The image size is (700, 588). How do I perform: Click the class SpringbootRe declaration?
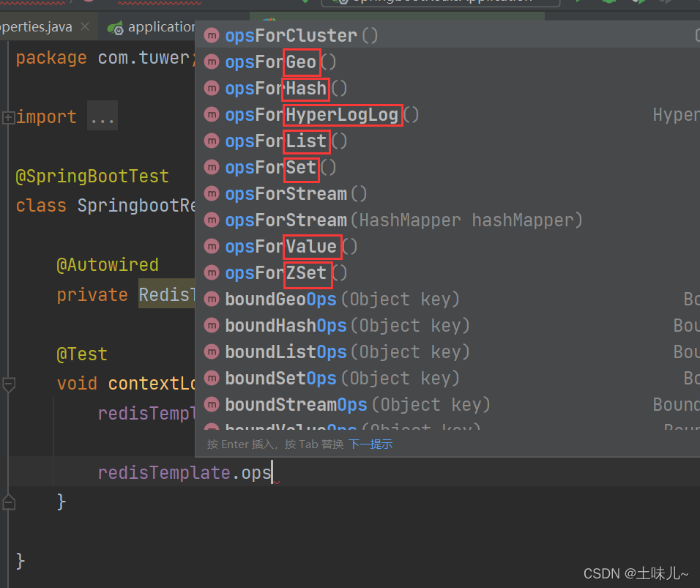(105, 205)
